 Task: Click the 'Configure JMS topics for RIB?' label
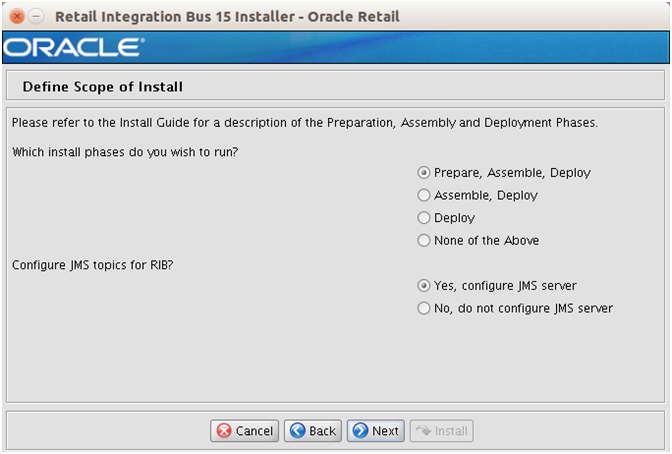click(x=93, y=265)
